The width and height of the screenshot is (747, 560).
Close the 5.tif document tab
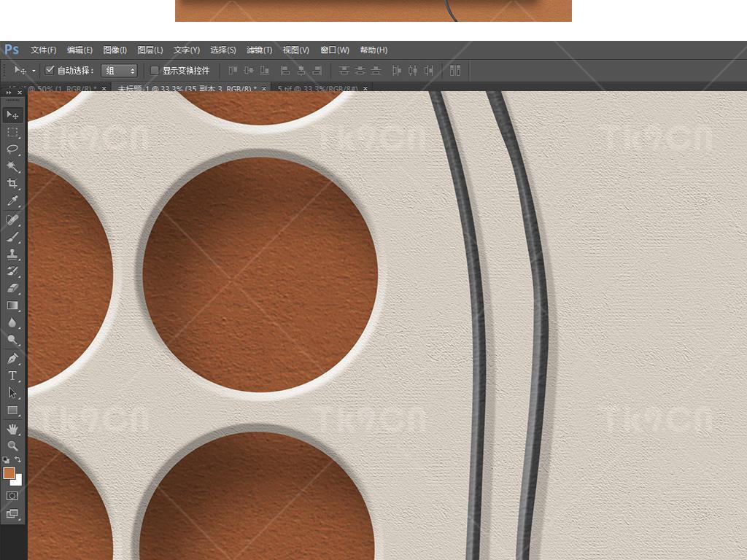[x=365, y=88]
